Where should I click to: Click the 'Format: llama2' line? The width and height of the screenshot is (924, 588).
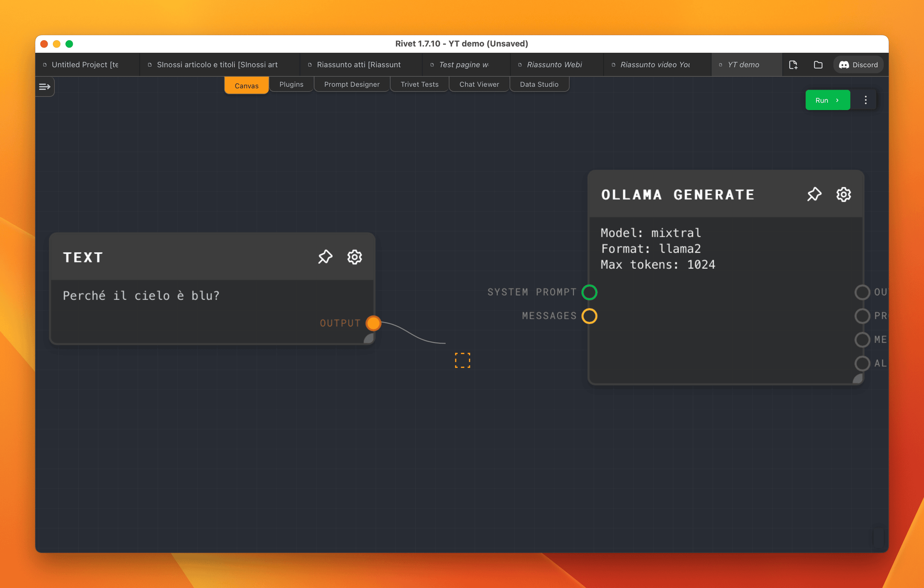coord(651,249)
